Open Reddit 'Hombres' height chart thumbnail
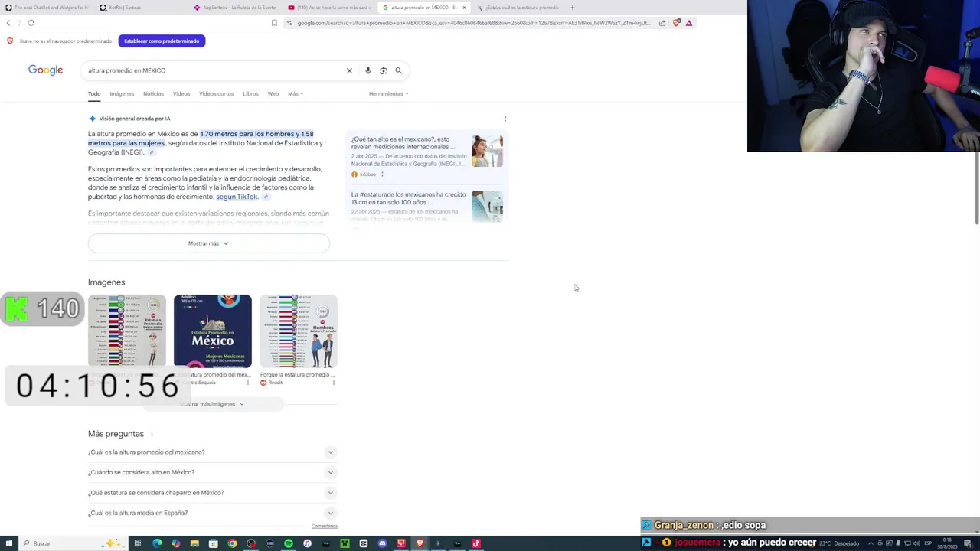980x551 pixels. point(298,331)
